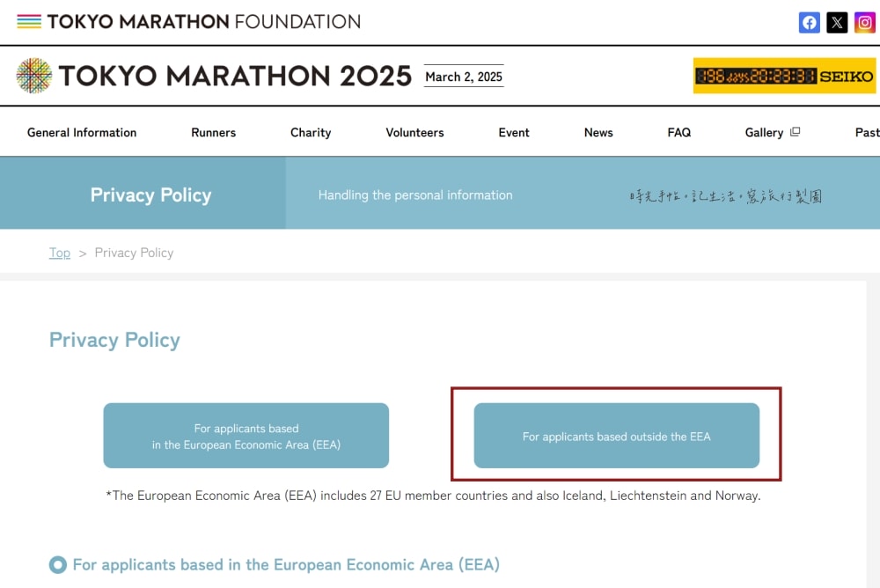This screenshot has height=588, width=880.
Task: Open the News menu
Action: 598,133
